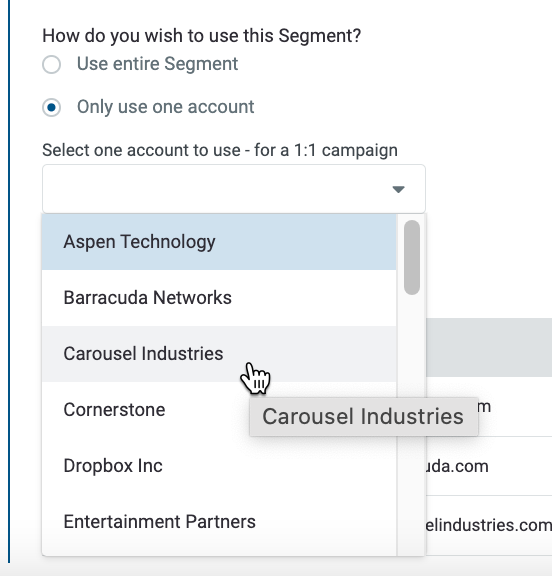
Task: Choose Aspen Technology from the account list
Action: click(219, 242)
